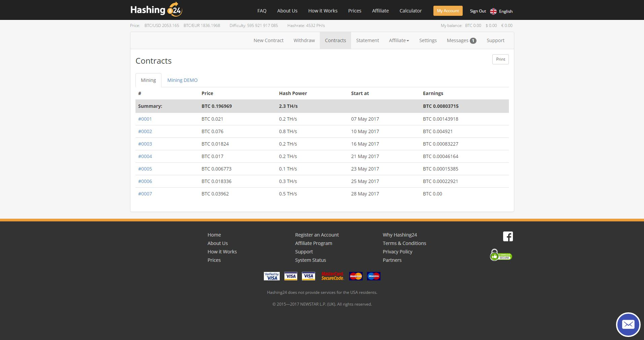Screen dimensions: 644x340
Task: Open the Messages notification badge
Action: click(473, 41)
